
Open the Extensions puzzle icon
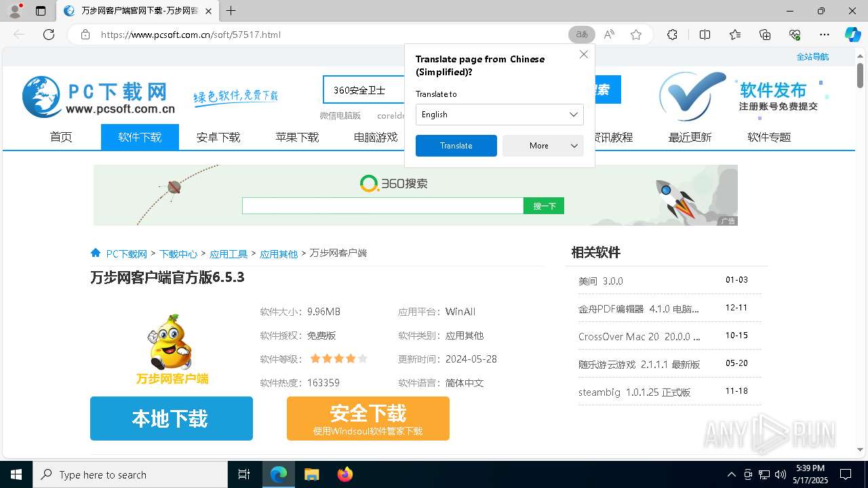(x=672, y=35)
